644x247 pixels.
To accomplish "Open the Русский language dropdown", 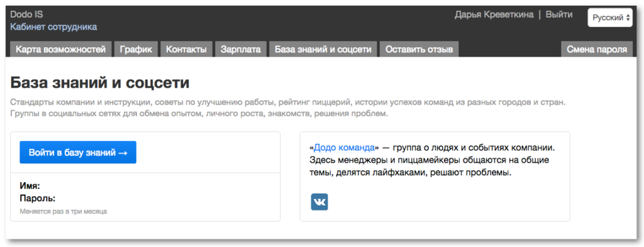I will (610, 18).
